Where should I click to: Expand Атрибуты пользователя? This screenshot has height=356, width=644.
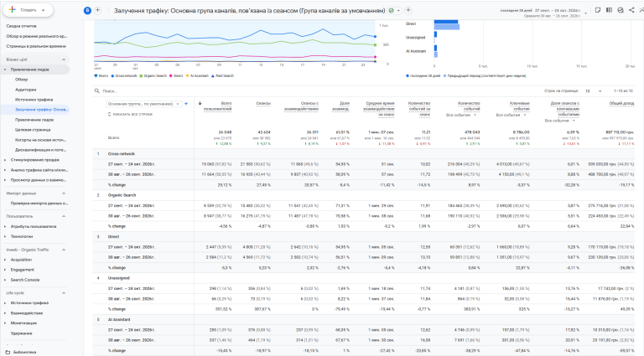[5, 226]
